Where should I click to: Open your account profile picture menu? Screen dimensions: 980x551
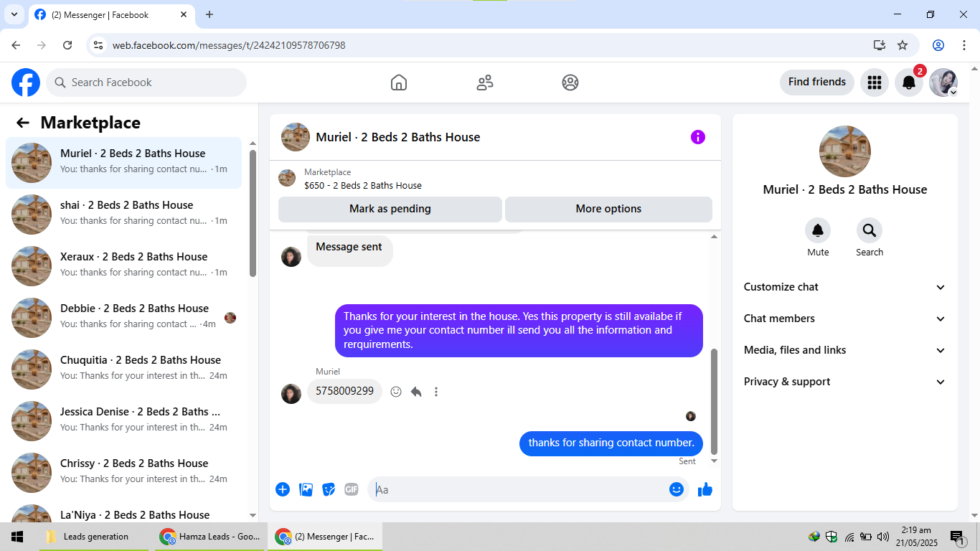[943, 83]
